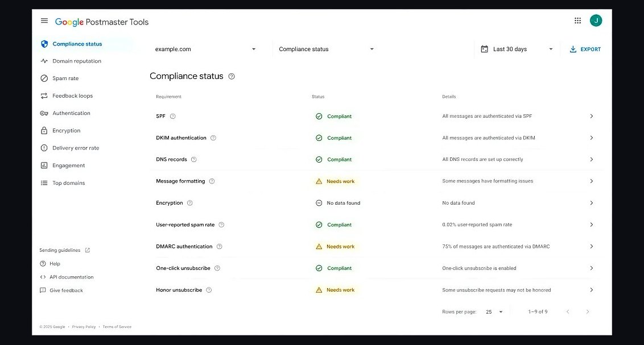Expand the DMARC authentication row chevron
This screenshot has width=644, height=345.
592,247
